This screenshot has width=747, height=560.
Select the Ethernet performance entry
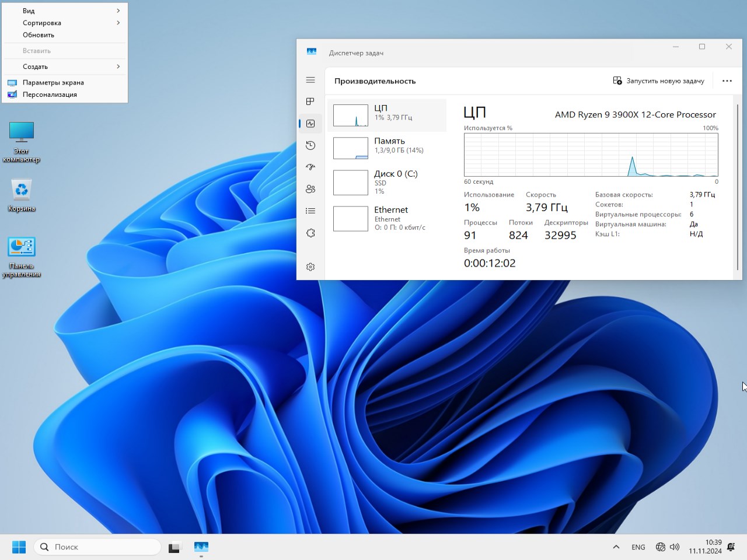coord(387,218)
